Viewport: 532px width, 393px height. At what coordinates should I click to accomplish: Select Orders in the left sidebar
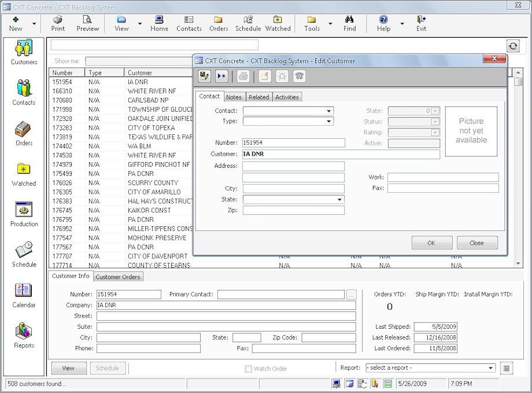pyautogui.click(x=24, y=133)
